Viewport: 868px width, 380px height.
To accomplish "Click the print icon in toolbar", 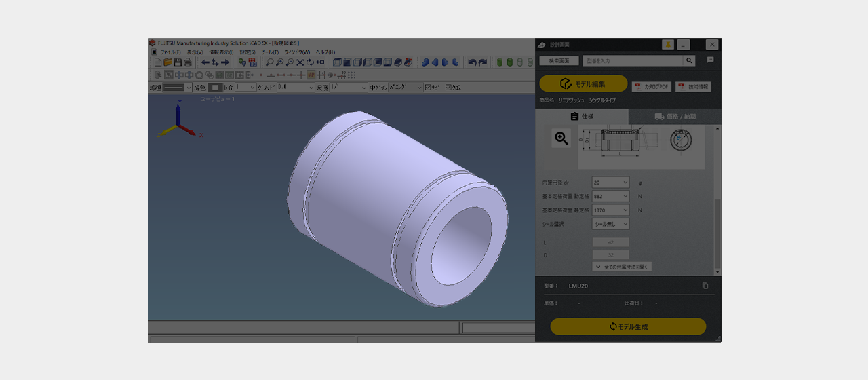I will [x=188, y=62].
